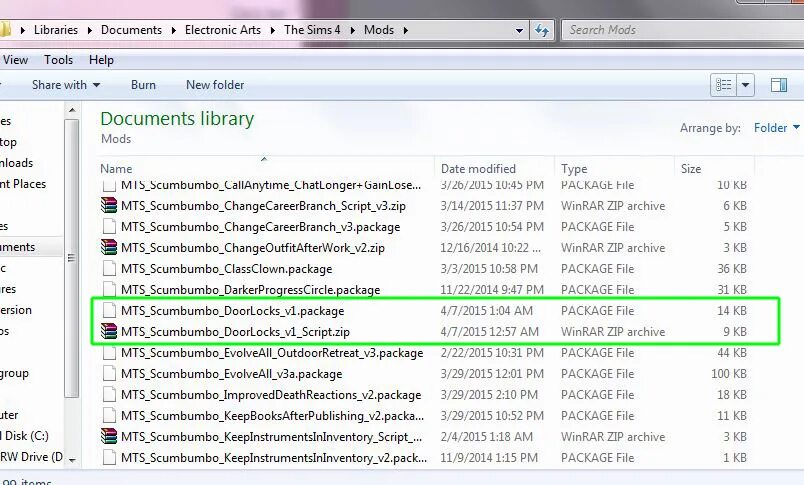Change view with the view icon button
The image size is (804, 485).
click(x=723, y=85)
